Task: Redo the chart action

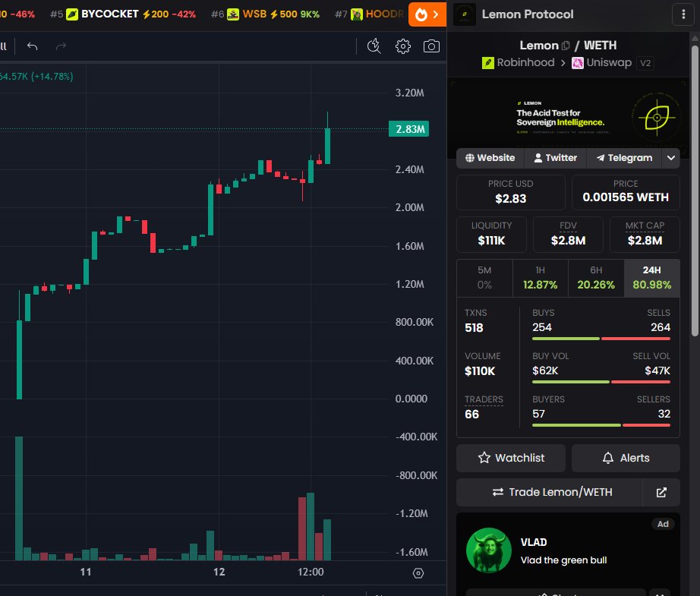Action: (x=61, y=46)
